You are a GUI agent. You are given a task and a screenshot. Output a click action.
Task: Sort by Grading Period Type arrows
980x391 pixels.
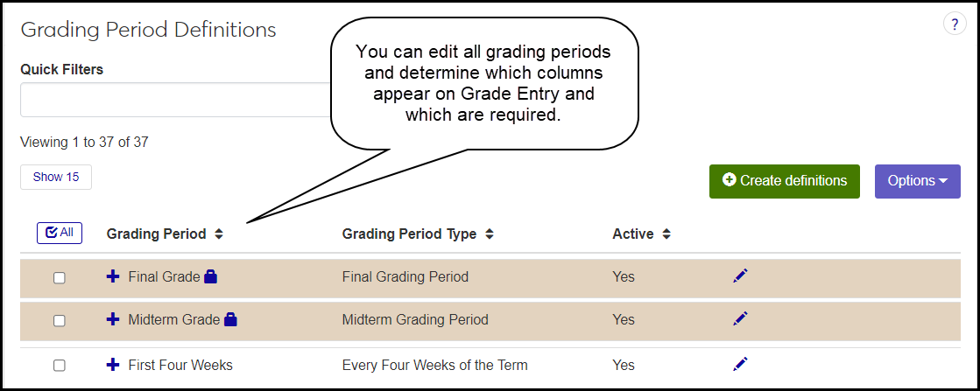click(x=490, y=234)
